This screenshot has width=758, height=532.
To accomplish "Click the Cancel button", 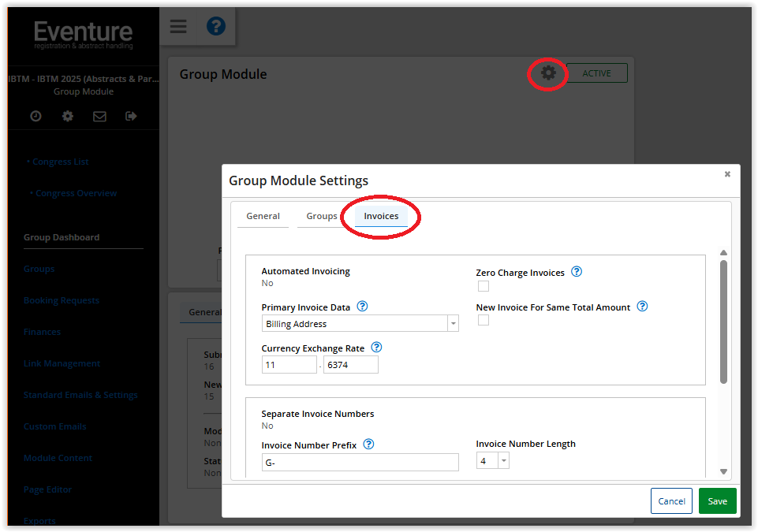I will [671, 501].
